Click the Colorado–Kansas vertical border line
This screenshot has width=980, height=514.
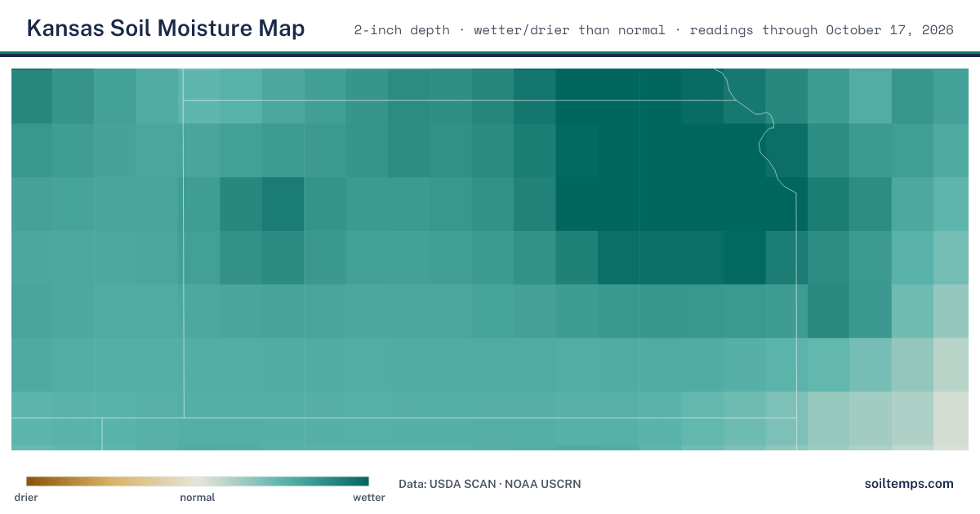(184, 243)
